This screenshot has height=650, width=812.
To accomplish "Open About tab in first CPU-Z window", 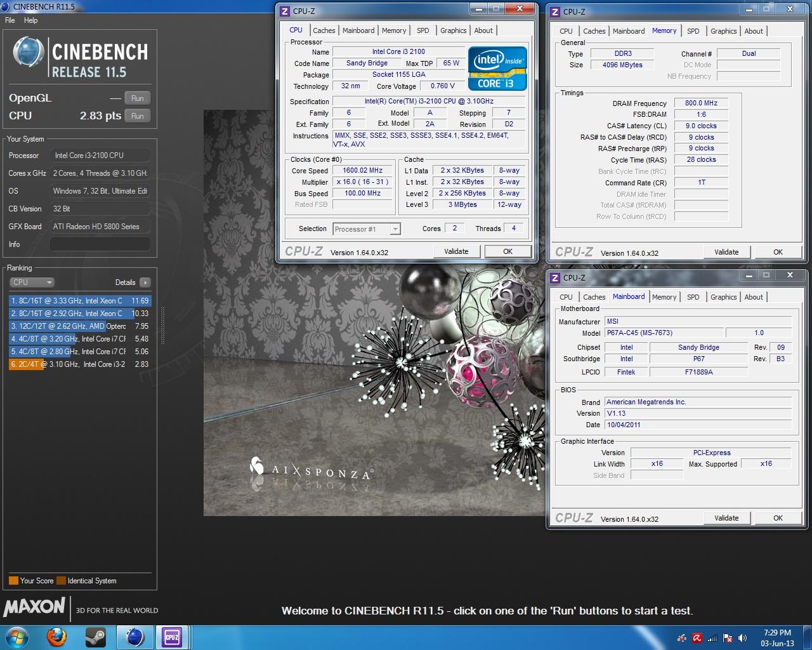I will pos(483,30).
